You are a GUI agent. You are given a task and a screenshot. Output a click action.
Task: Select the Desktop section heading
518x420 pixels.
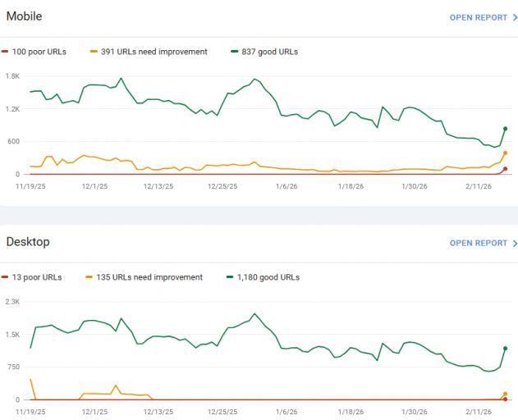(x=28, y=242)
